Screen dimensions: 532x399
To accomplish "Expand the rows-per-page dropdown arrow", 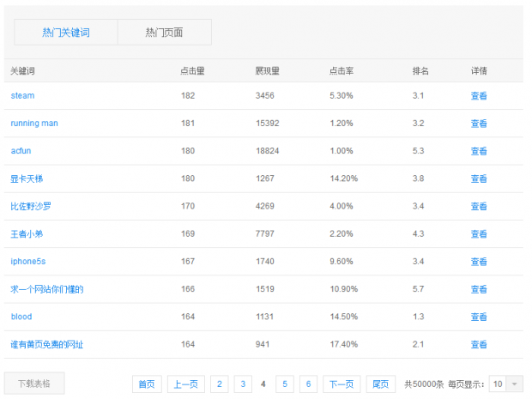I will click(x=515, y=384).
